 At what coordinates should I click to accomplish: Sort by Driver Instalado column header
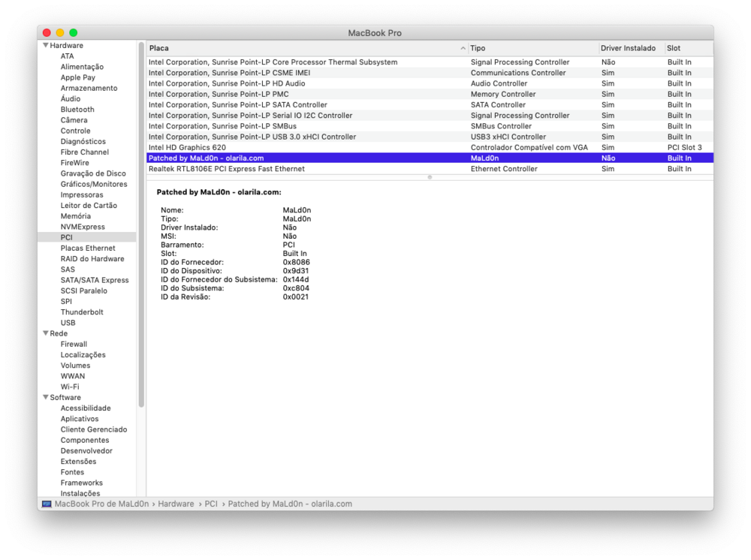pos(628,48)
